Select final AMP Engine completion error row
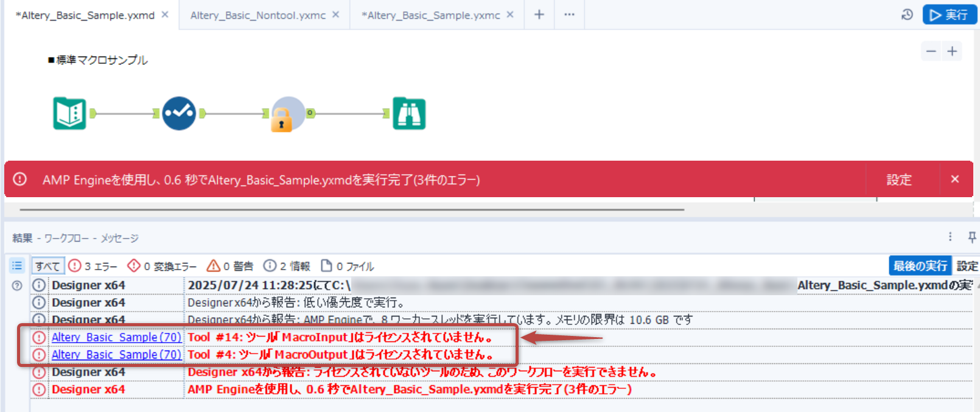 click(x=410, y=389)
